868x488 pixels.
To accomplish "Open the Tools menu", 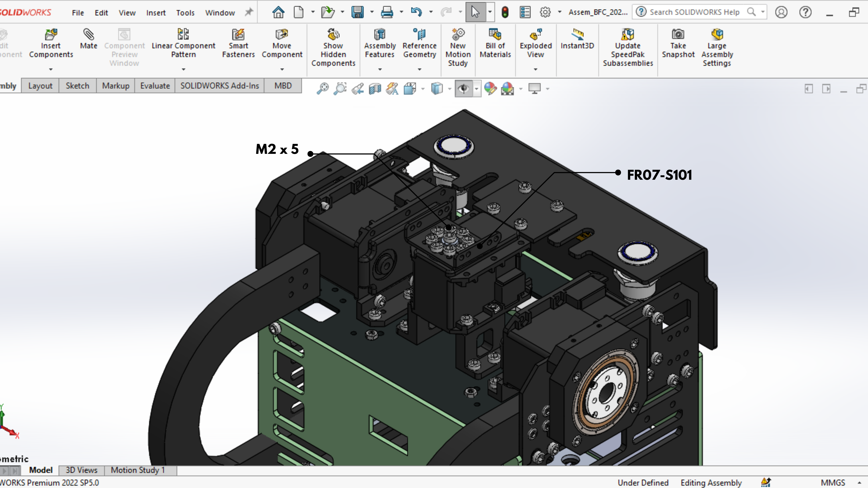I will pos(185,13).
